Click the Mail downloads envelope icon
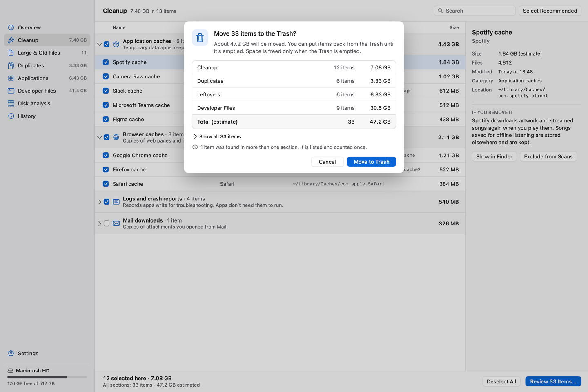 coord(116,223)
